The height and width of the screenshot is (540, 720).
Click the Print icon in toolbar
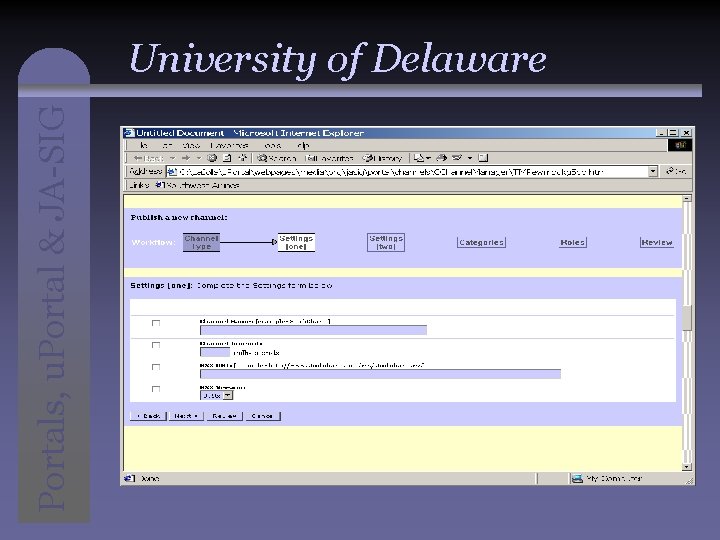tap(441, 158)
